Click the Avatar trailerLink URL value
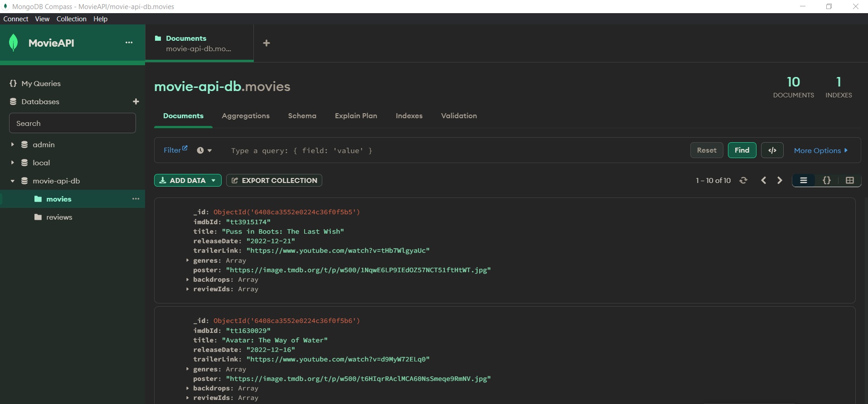This screenshot has width=868, height=404. pyautogui.click(x=338, y=359)
